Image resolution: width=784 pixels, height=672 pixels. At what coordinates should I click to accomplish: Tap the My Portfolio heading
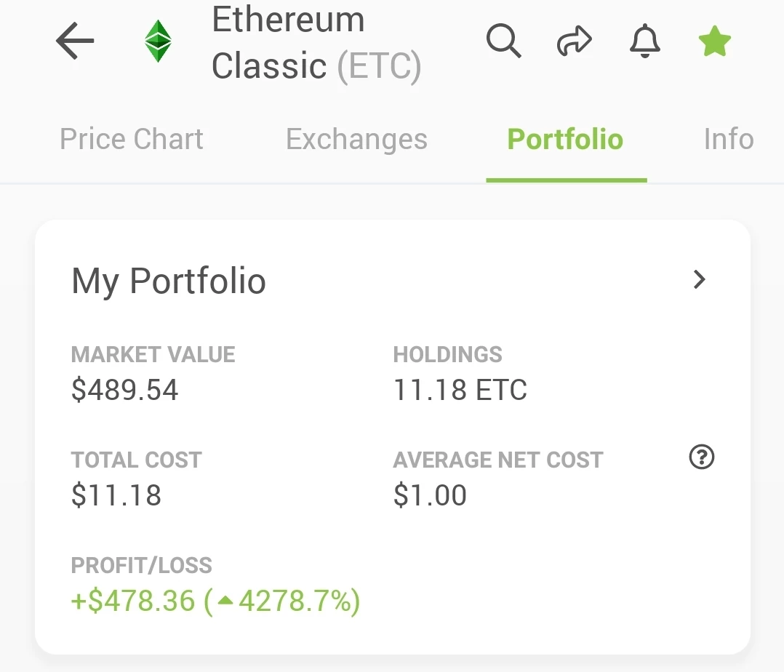point(169,281)
